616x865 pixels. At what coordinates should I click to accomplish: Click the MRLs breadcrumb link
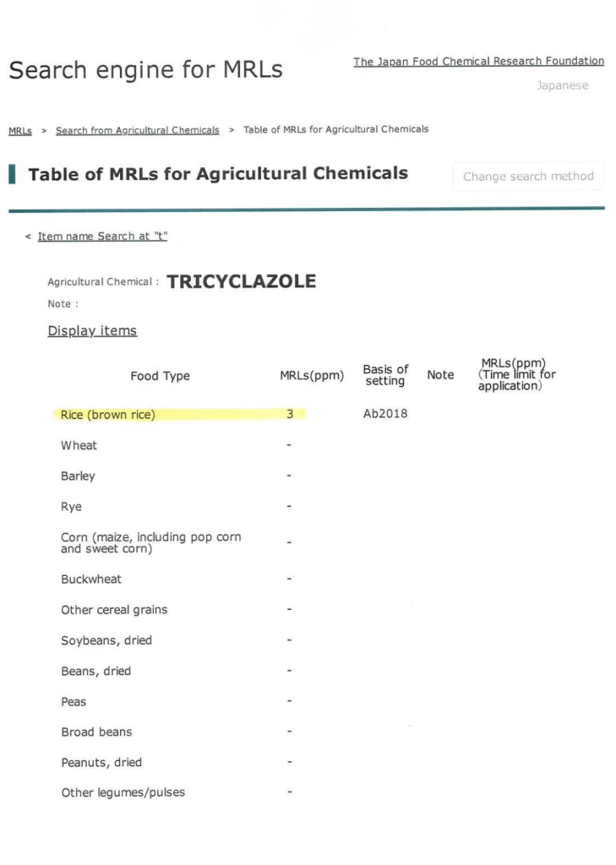[x=20, y=130]
